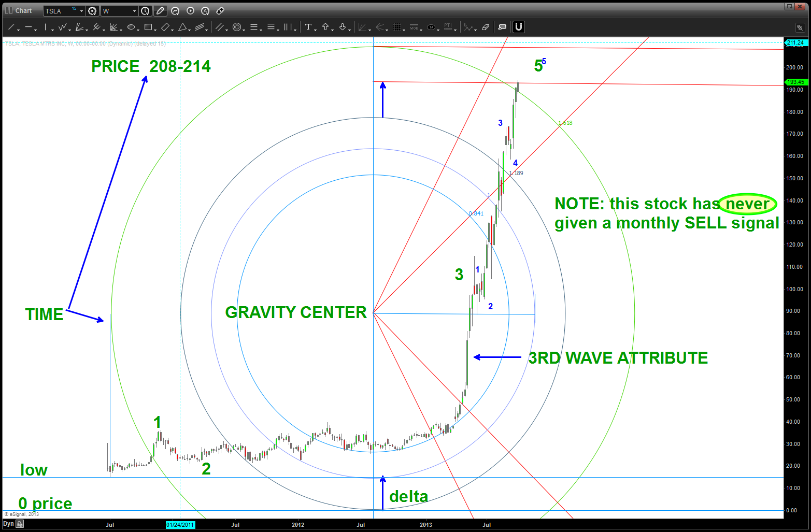This screenshot has width=811, height=532.
Task: Click the cyan 211.24 price marker
Action: point(795,42)
